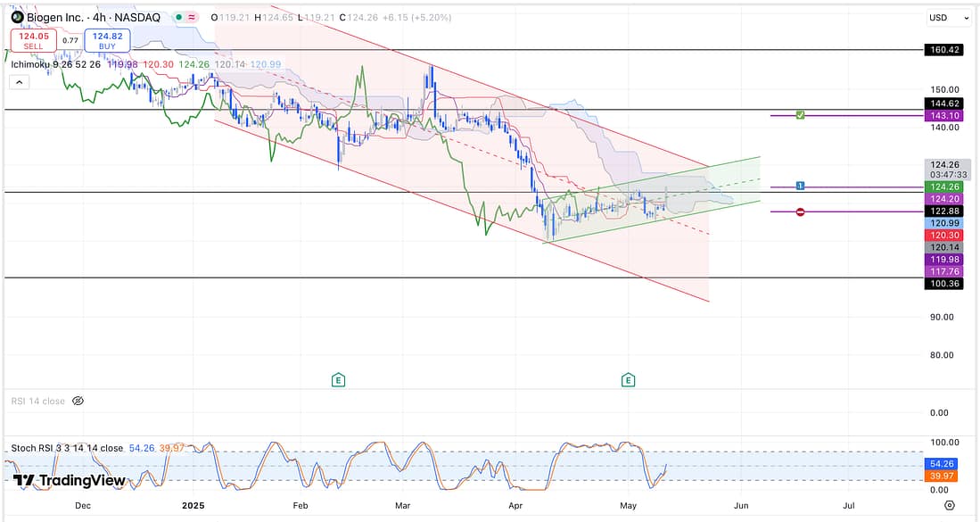Select the Ichimoku 9 26 52 26 legend

pyautogui.click(x=56, y=64)
